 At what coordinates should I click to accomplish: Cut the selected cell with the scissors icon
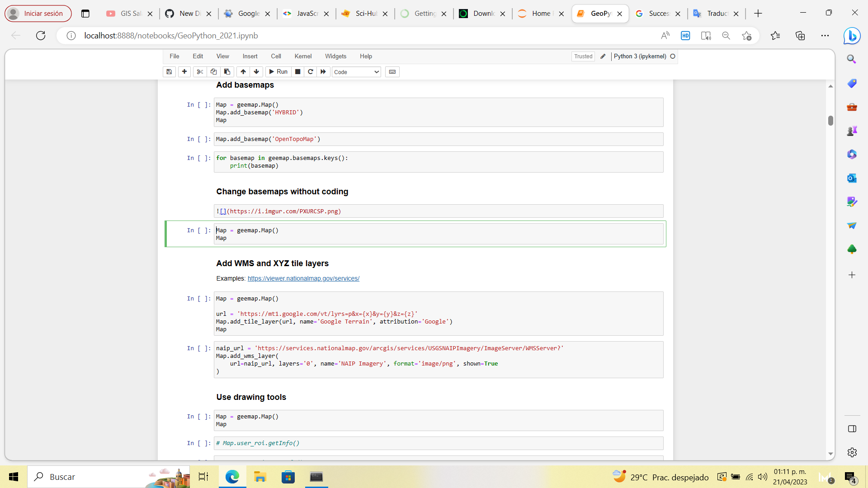pyautogui.click(x=200, y=71)
